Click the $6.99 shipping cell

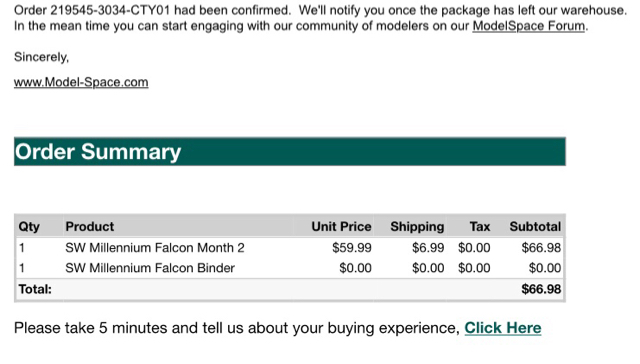428,248
